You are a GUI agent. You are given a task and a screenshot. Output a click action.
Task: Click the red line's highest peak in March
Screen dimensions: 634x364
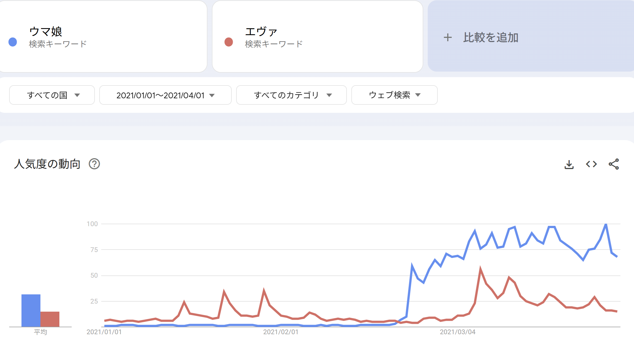(480, 268)
